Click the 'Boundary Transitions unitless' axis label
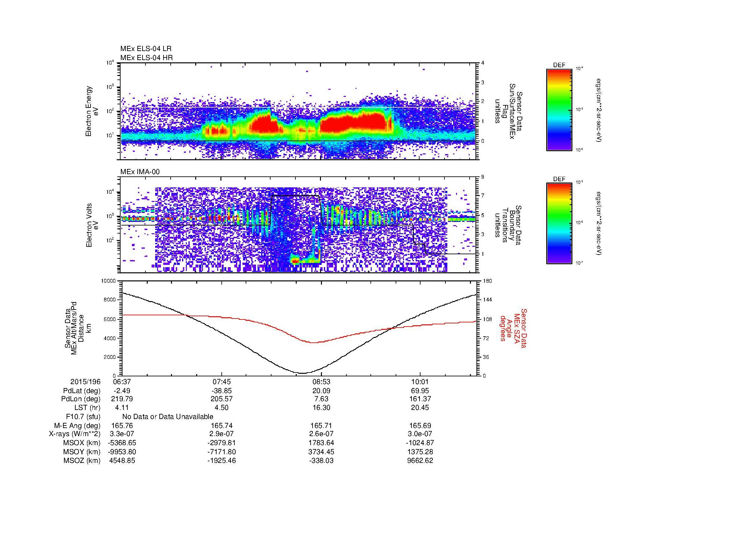The width and height of the screenshot is (756, 534). pos(508,225)
